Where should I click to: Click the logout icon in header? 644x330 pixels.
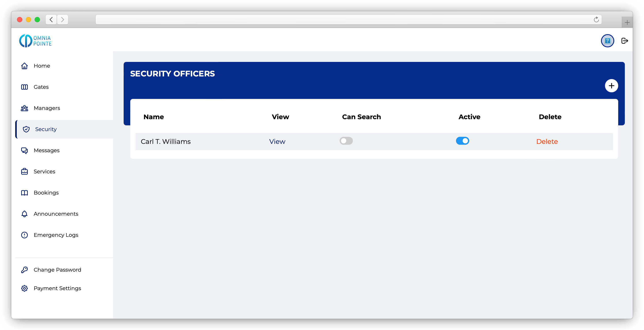[x=625, y=41]
